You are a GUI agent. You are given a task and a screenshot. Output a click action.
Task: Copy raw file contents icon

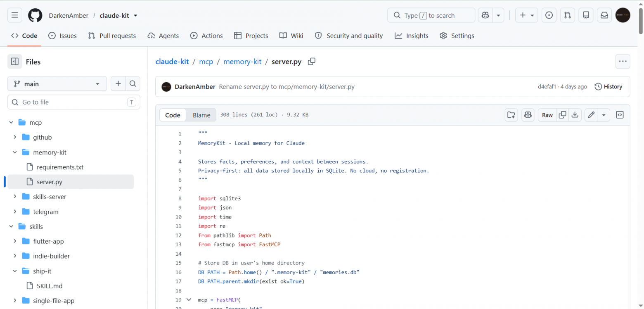pyautogui.click(x=562, y=115)
